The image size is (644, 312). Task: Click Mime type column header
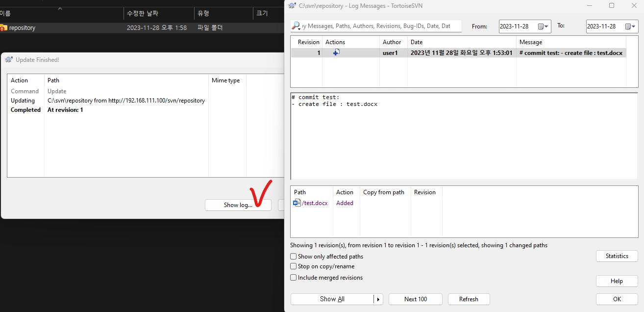coord(227,80)
